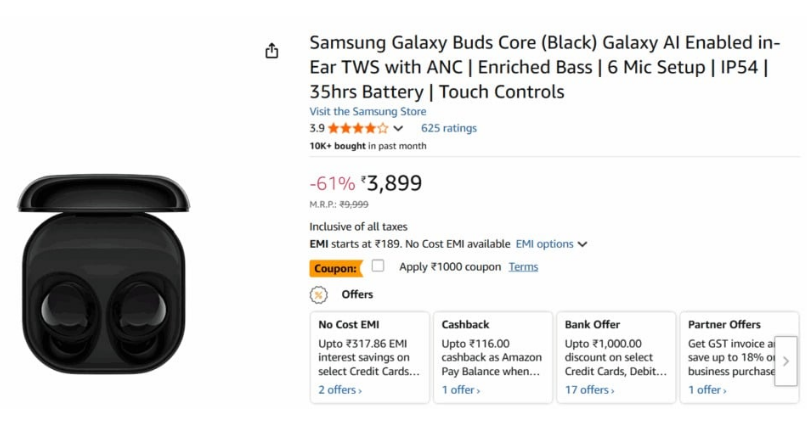Open the 2 offers link under No Cost EMI
807x425 pixels.
coord(340,390)
